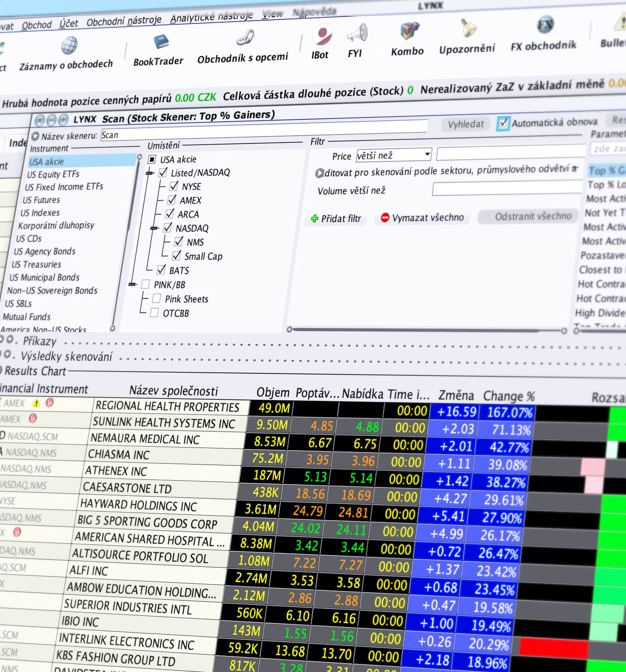Expand sector/industry scan filter arrow
The width and height of the screenshot is (626, 672).
pyautogui.click(x=319, y=173)
